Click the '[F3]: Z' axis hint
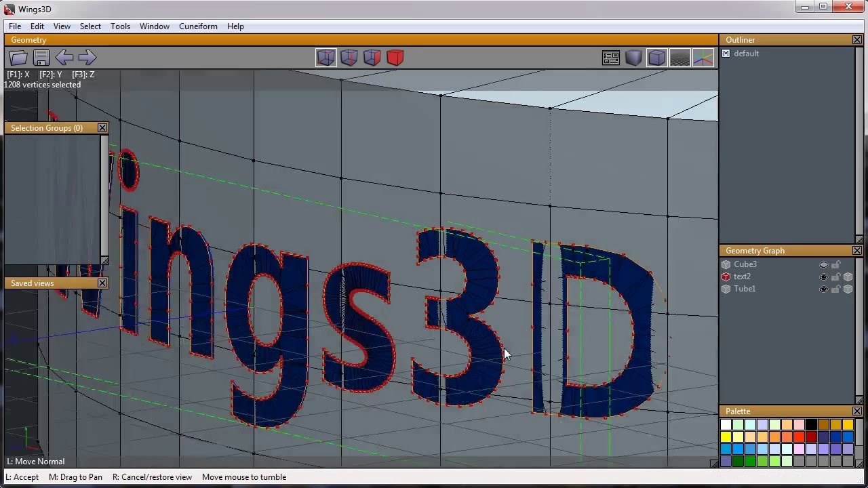 83,75
